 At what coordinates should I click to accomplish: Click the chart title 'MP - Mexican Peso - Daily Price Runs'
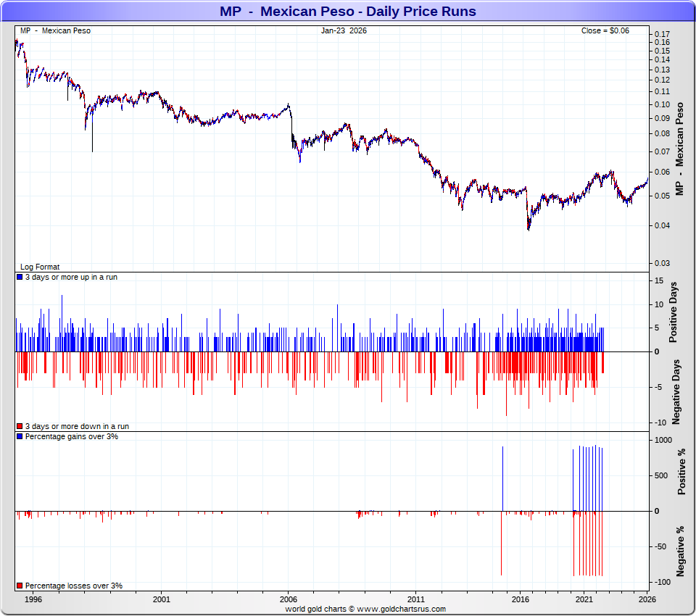[x=347, y=11]
